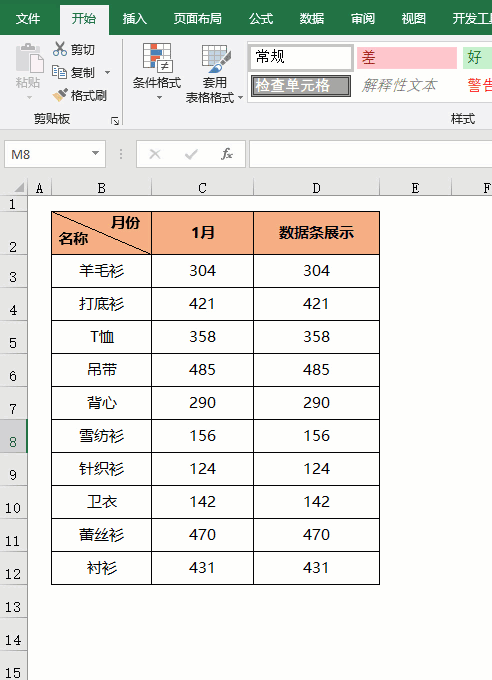Expand the Paste dropdown arrow

(29, 97)
